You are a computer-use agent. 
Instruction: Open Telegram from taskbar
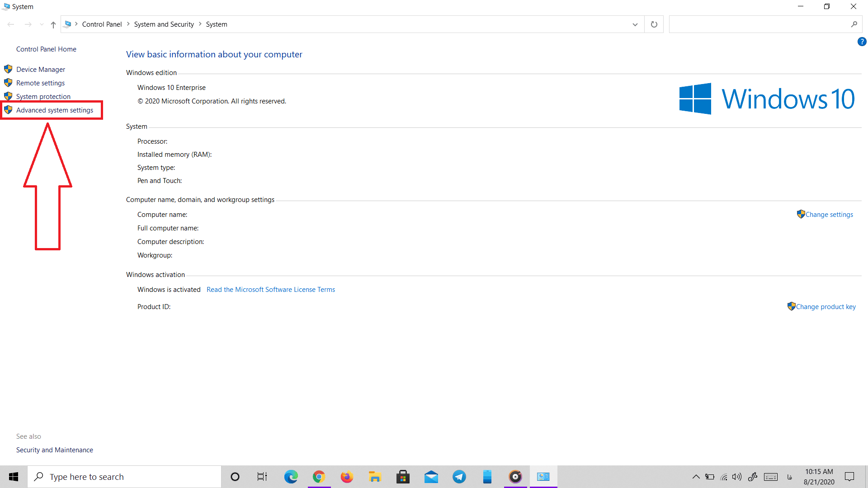click(x=459, y=477)
